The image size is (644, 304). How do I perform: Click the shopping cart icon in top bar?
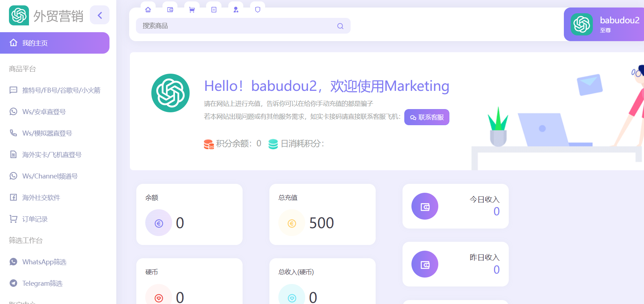[x=192, y=10]
